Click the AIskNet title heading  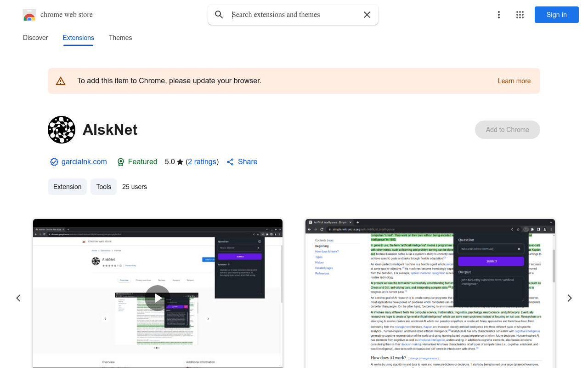[110, 130]
